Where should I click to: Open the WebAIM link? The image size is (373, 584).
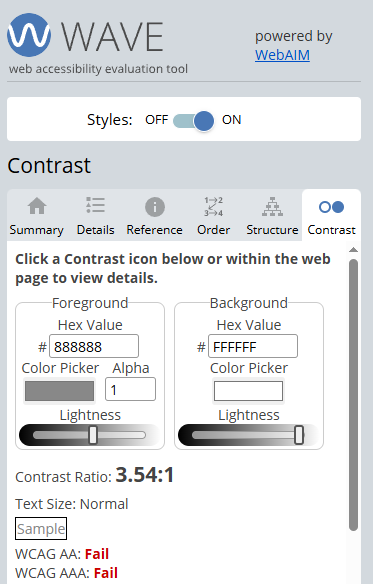pos(282,55)
